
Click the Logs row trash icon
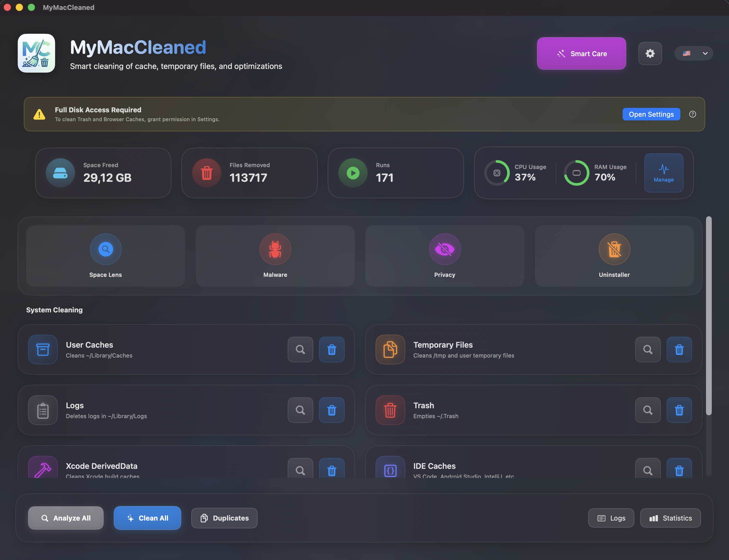pos(332,410)
